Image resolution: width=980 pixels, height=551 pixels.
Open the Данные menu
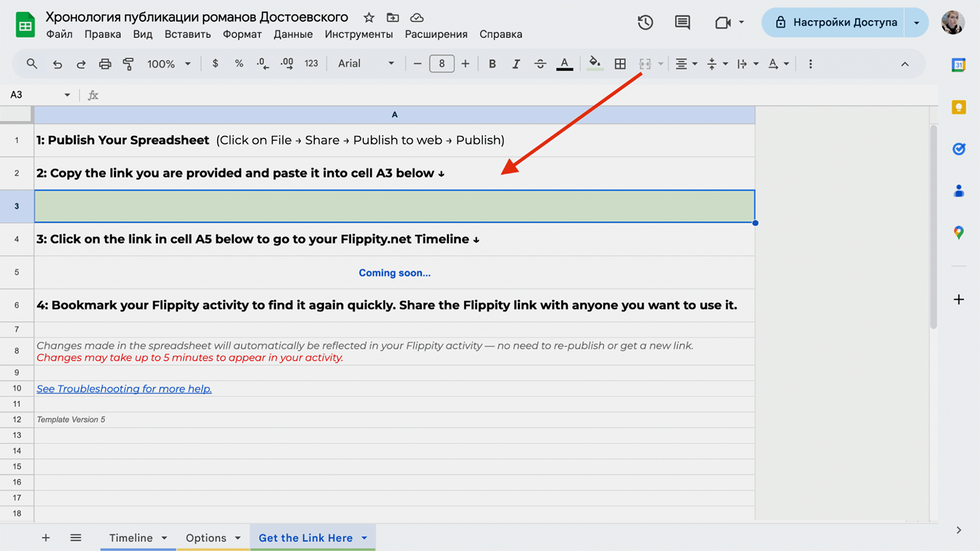(293, 34)
